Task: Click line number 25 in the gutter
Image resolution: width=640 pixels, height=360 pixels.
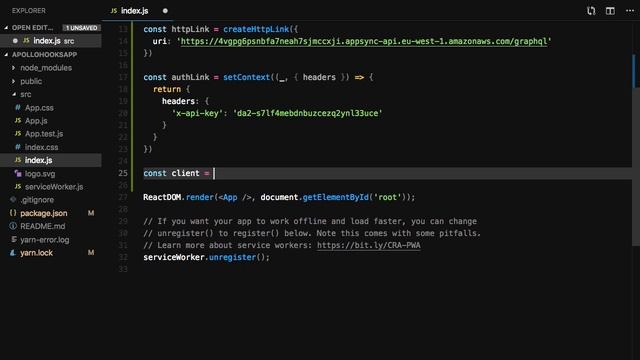Action: point(123,173)
